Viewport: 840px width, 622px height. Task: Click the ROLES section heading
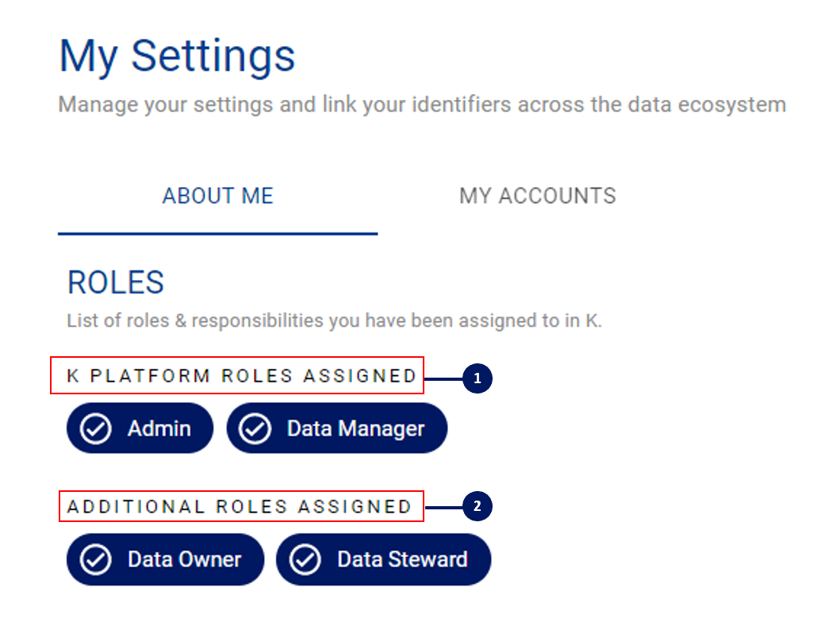(x=116, y=282)
